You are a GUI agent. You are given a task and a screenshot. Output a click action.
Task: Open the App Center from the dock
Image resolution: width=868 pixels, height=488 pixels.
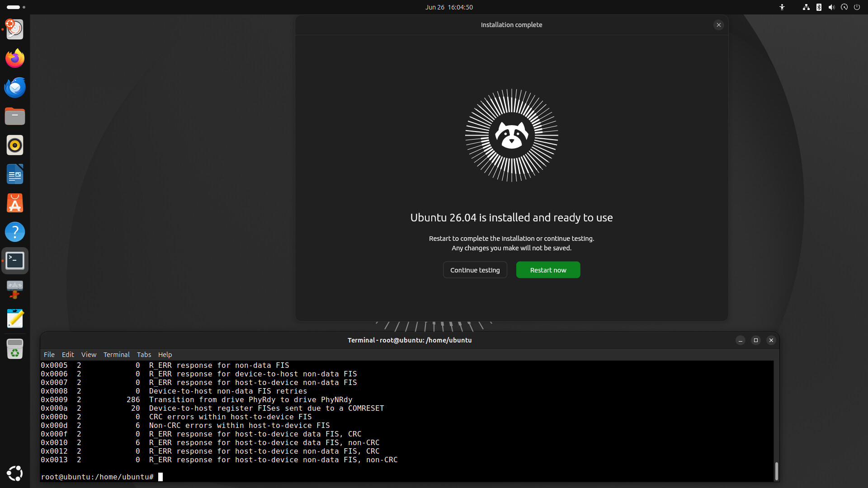[15, 203]
